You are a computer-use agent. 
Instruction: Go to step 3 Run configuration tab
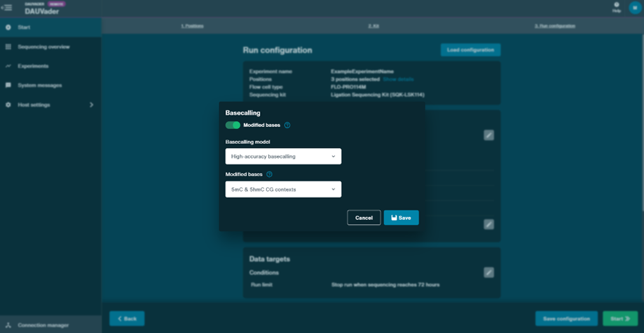555,26
